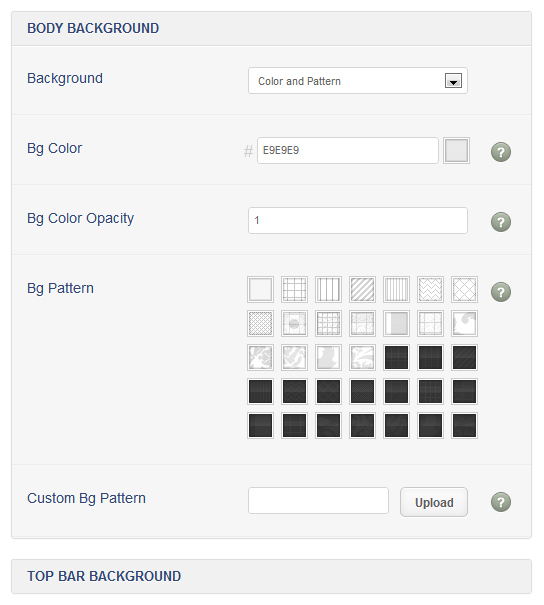Expand the Top Bar Background section
The height and width of the screenshot is (605, 544).
tap(271, 576)
